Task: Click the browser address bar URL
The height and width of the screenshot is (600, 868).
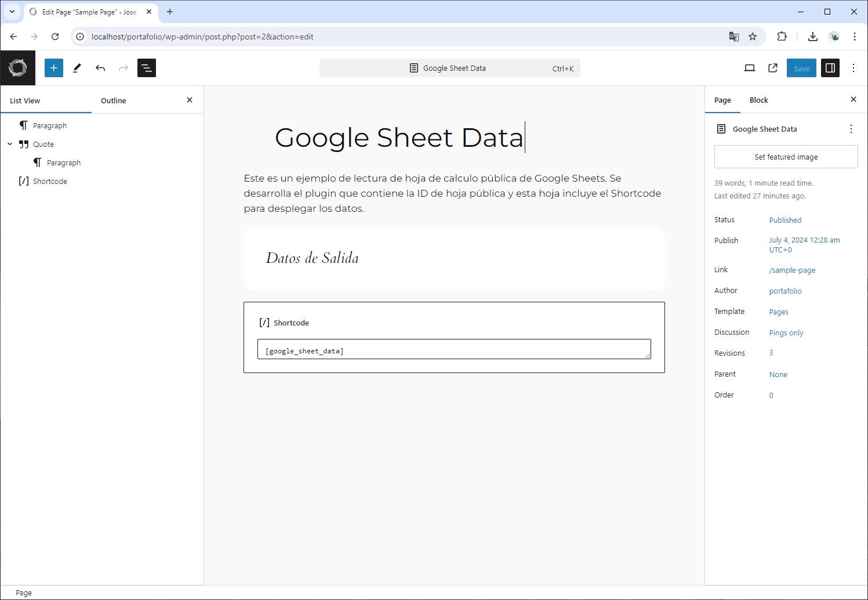Action: (x=202, y=37)
